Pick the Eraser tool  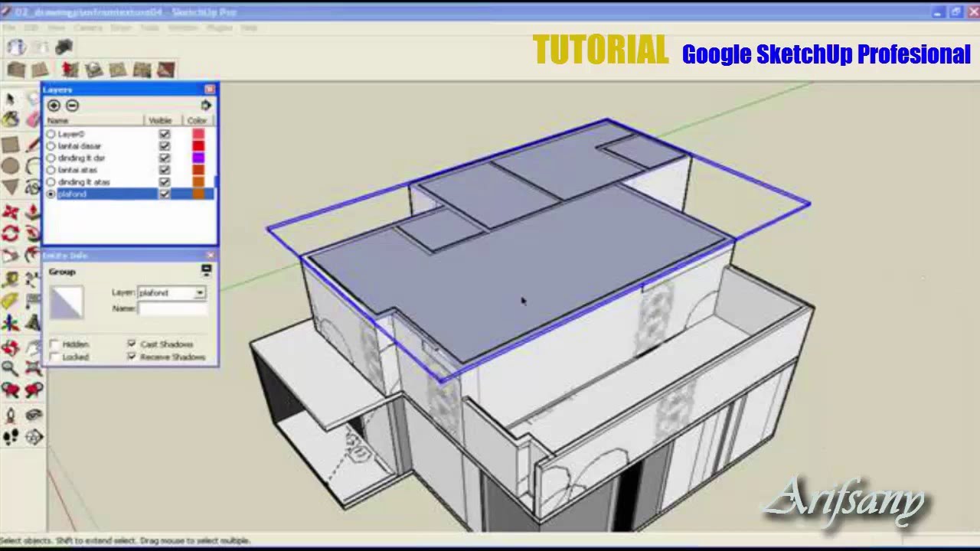coord(32,119)
